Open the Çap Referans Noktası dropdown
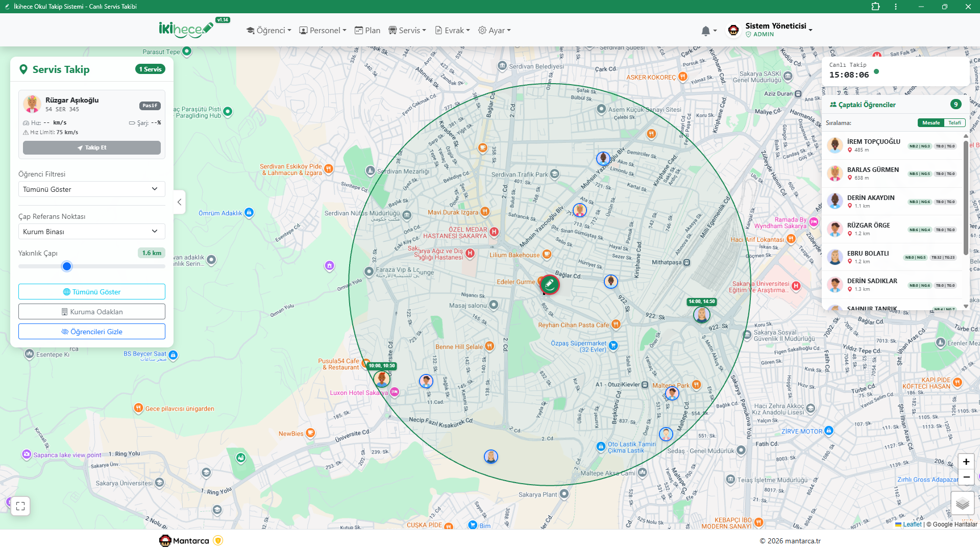 pos(92,232)
